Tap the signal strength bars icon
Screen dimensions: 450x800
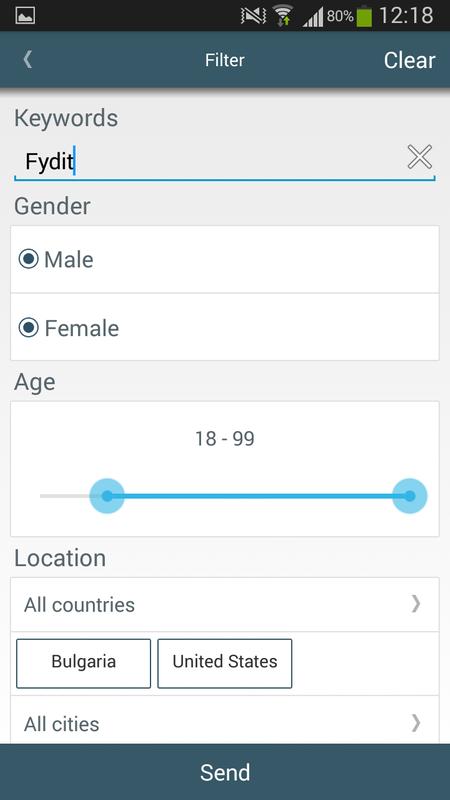tap(313, 17)
